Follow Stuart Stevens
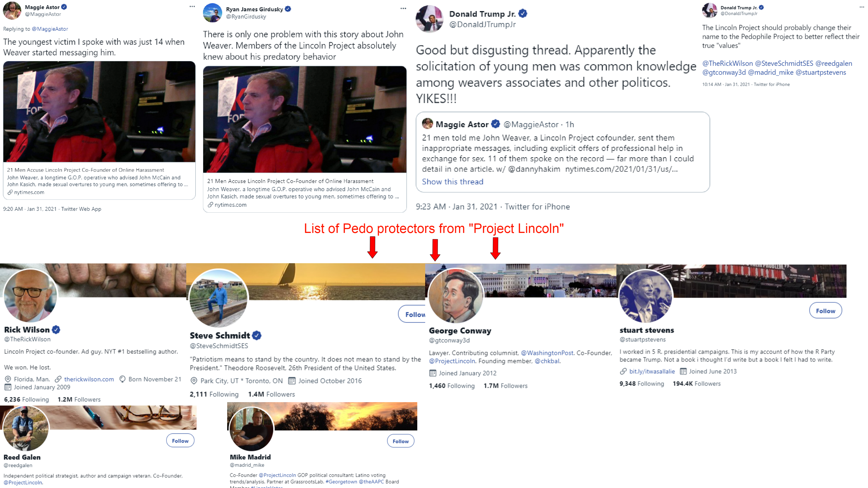 point(825,310)
